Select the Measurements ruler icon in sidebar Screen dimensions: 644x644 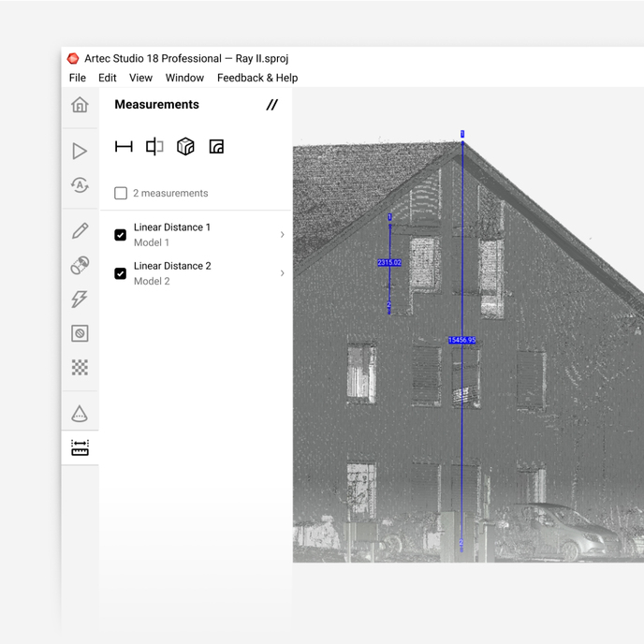click(x=80, y=447)
